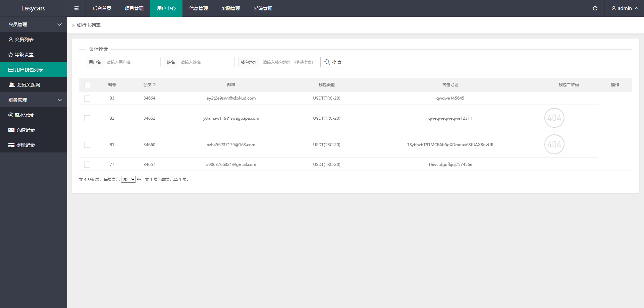Focus the 钱包地址 search input field

(x=288, y=62)
